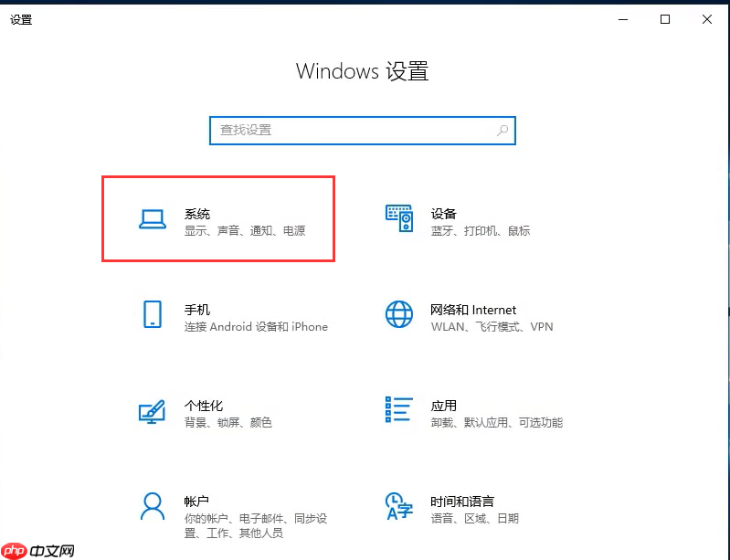730x560 pixels.
Task: Open the 系统 laptop icon
Action: click(x=153, y=219)
